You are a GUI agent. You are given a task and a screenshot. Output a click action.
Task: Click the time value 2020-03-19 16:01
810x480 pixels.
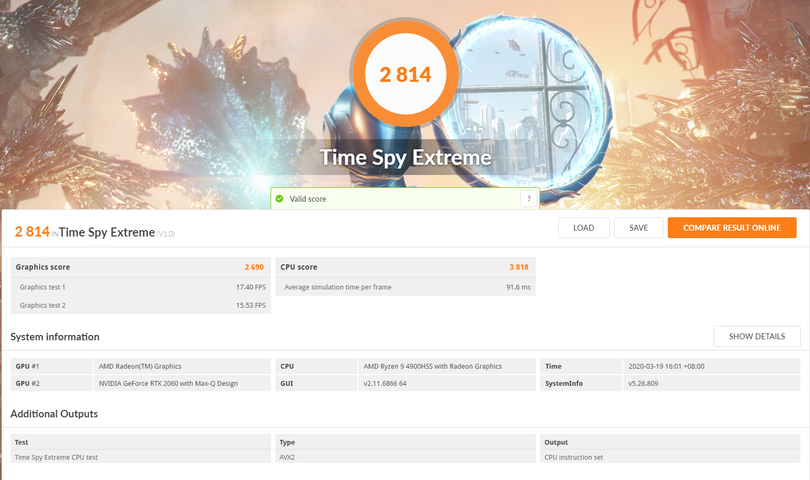point(666,366)
